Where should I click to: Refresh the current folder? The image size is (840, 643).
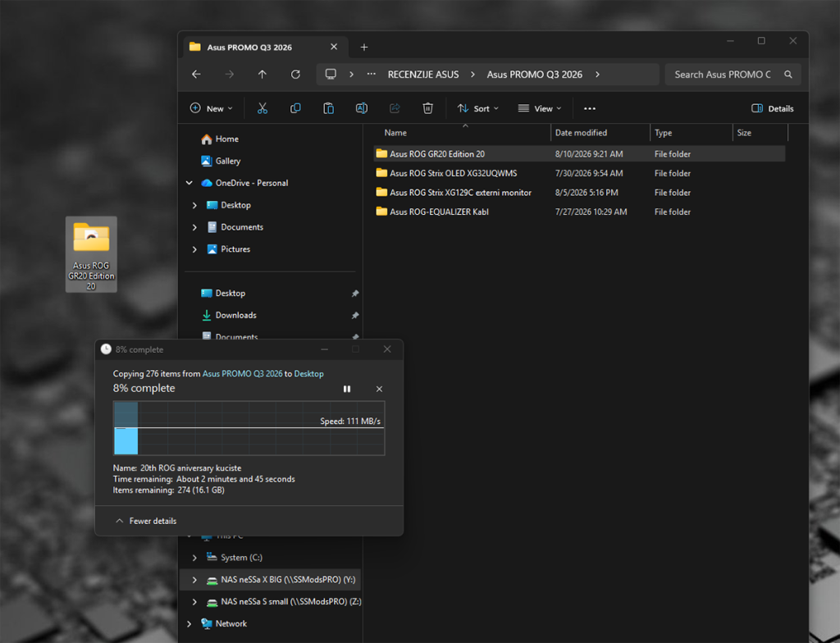(x=295, y=75)
